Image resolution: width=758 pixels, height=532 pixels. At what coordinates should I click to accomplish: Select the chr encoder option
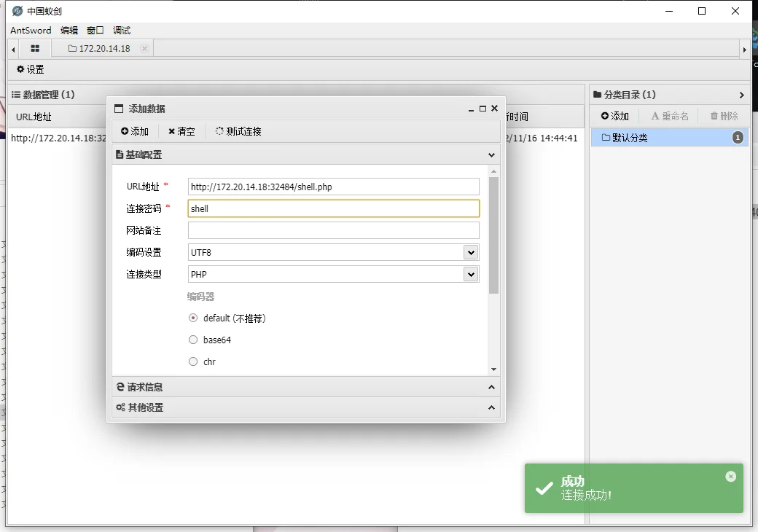193,362
